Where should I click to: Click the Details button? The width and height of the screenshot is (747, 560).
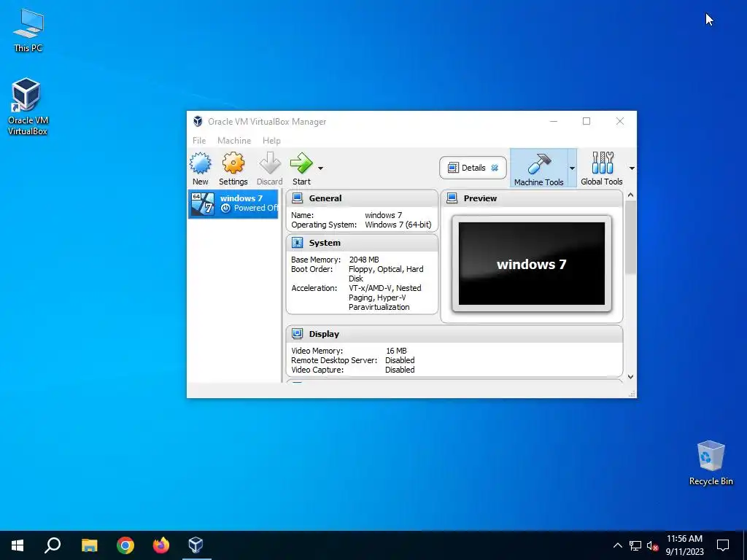click(473, 168)
